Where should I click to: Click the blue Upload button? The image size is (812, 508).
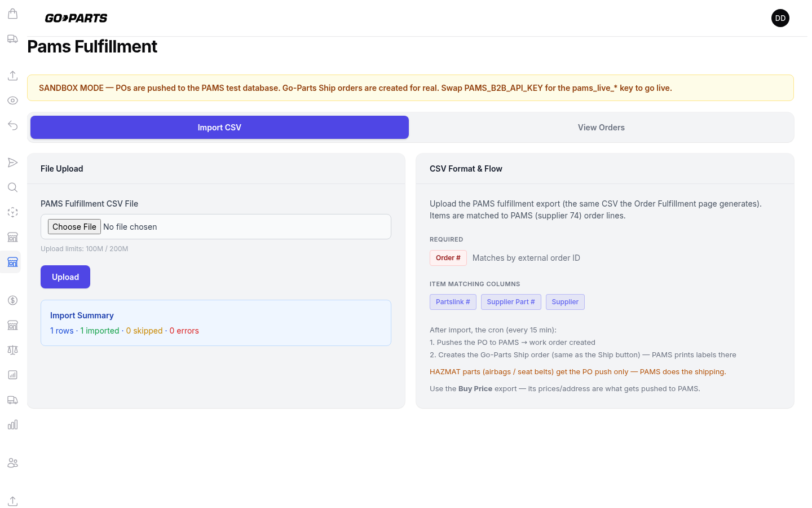click(65, 277)
